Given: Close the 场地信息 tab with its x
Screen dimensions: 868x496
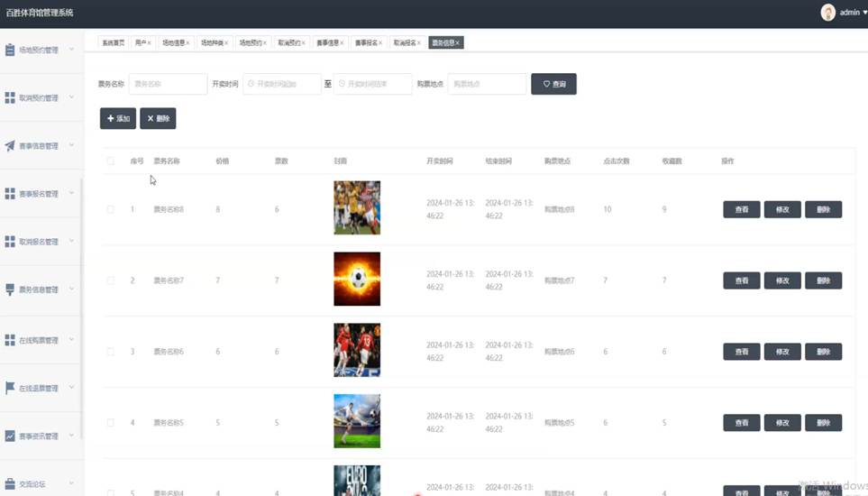Looking at the screenshot, I should (187, 42).
